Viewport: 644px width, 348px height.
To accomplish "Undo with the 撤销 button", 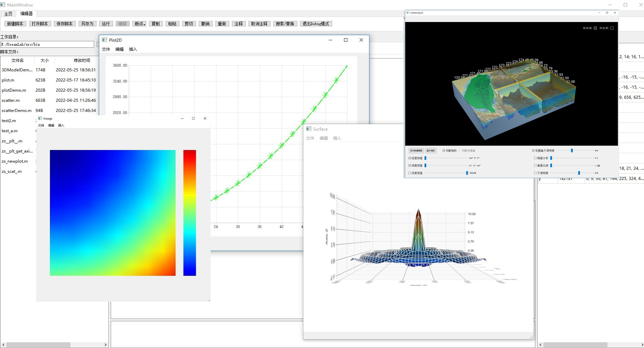I will [206, 24].
